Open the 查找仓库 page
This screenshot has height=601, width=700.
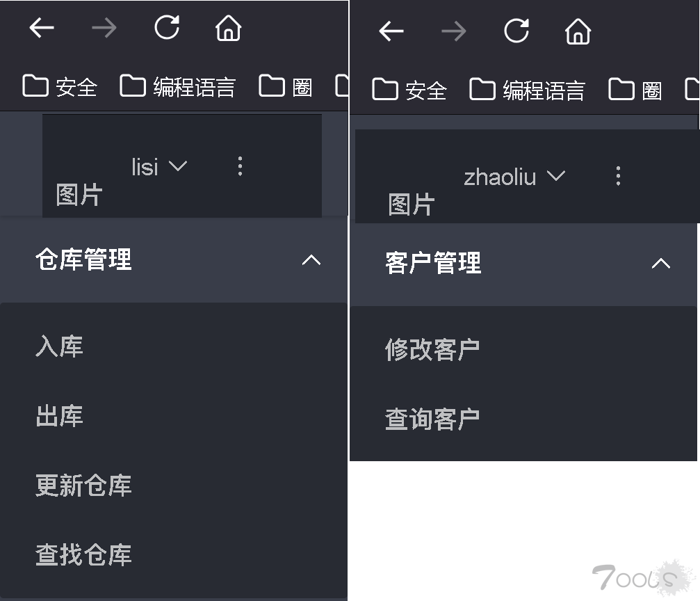[174, 555]
